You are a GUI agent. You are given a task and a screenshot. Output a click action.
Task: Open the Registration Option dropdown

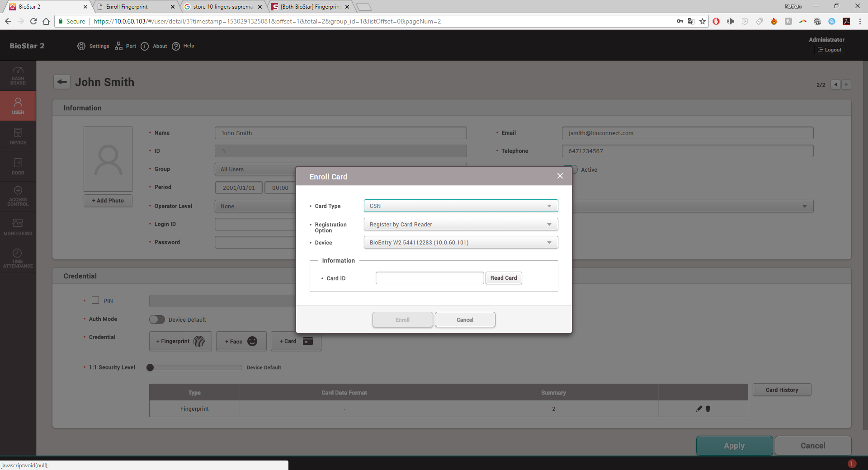coord(460,224)
